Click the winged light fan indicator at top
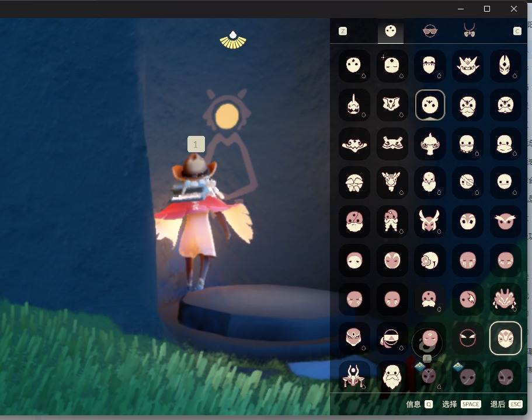Screen dimensions: 532x420 233,40
